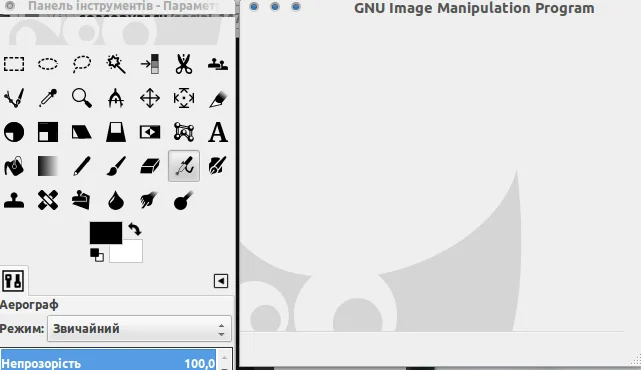Choose the Perspective tool
The height and width of the screenshot is (370, 641).
[x=116, y=132]
